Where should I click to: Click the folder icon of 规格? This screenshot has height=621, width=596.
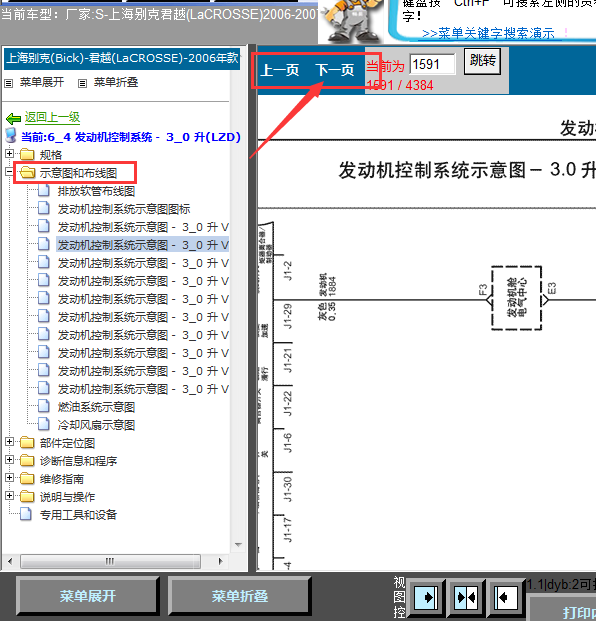27,154
